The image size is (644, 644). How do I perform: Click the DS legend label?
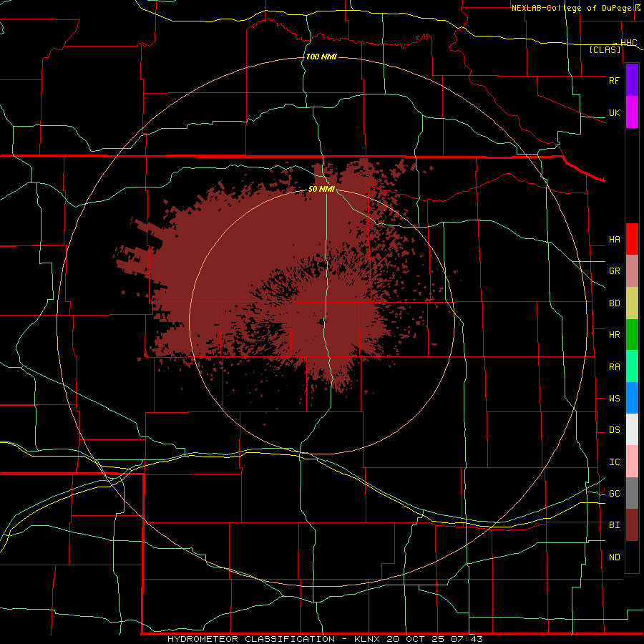[614, 430]
